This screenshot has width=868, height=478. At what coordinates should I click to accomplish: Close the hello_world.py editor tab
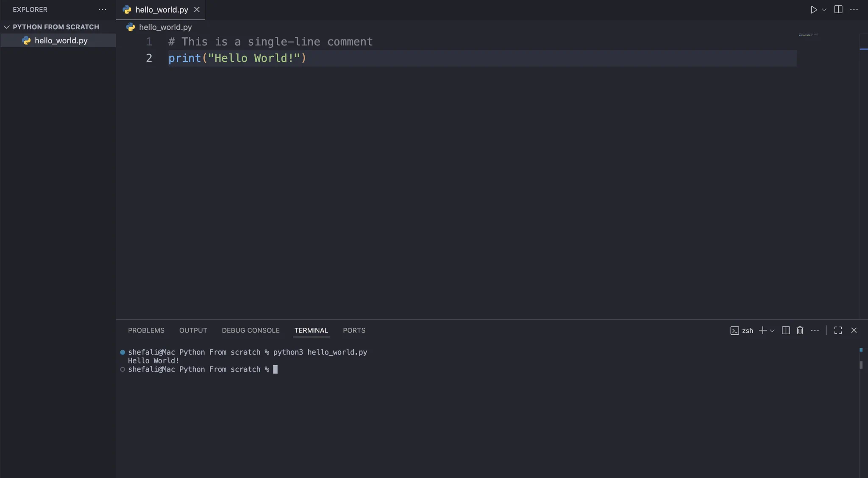point(197,9)
